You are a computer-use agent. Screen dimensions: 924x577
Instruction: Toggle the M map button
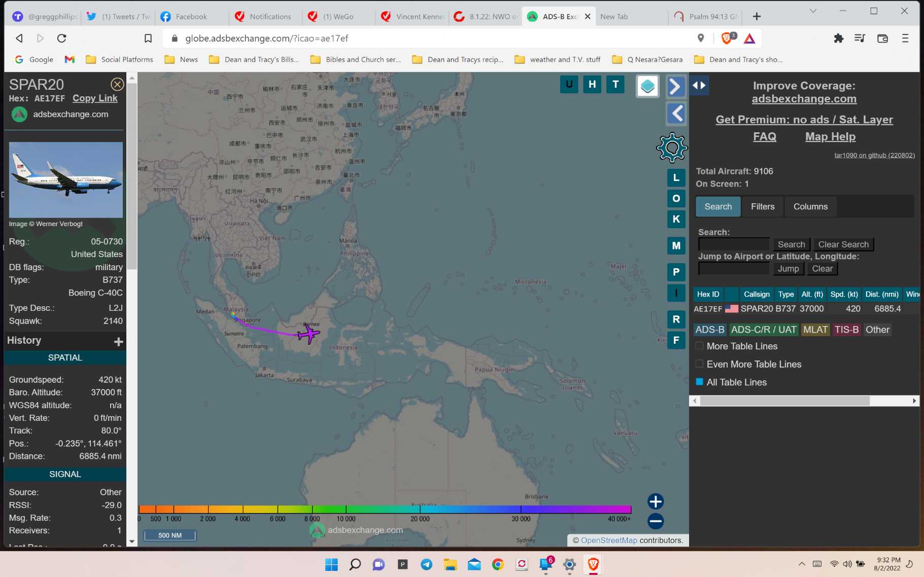(x=676, y=246)
